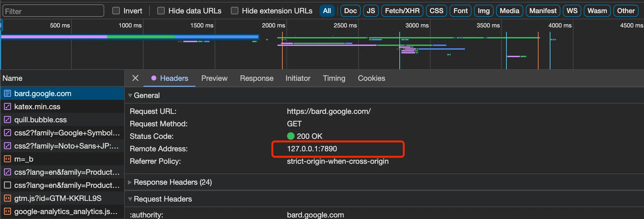The width and height of the screenshot is (644, 219).
Task: Show only WS requests
Action: click(572, 11)
